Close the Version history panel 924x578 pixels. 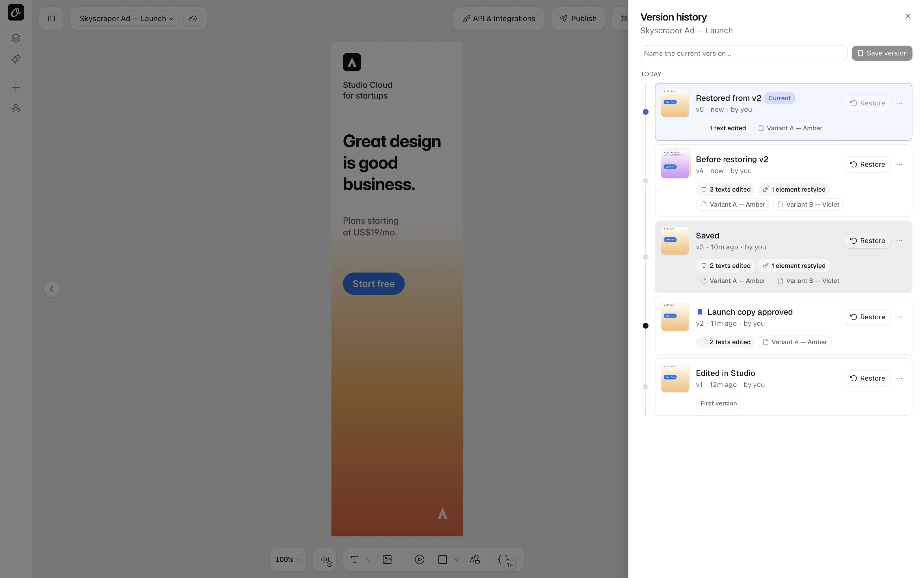tap(908, 16)
